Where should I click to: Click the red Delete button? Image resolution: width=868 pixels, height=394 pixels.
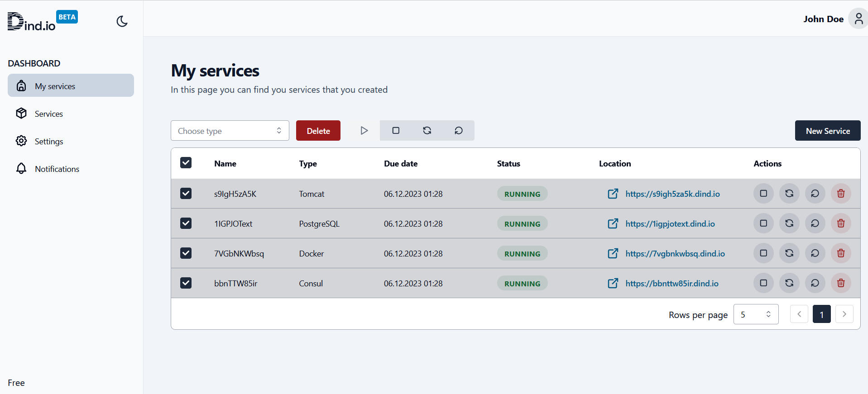pos(318,131)
